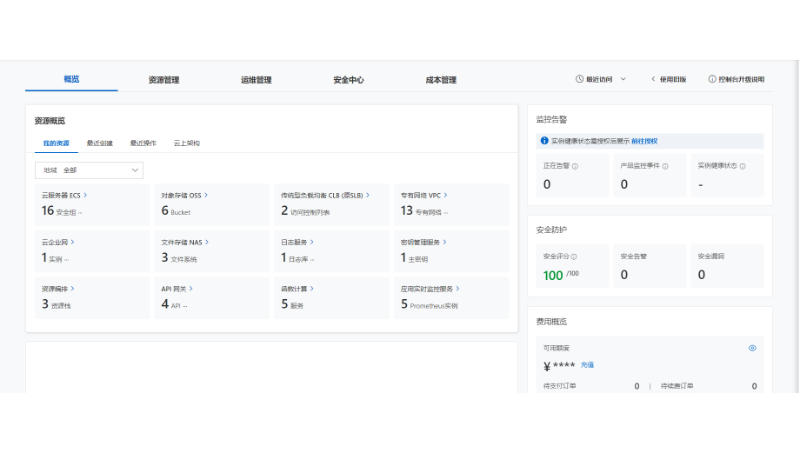The image size is (800, 453).
Task: Click the 0 value under 安全漏洞
Action: coord(702,274)
